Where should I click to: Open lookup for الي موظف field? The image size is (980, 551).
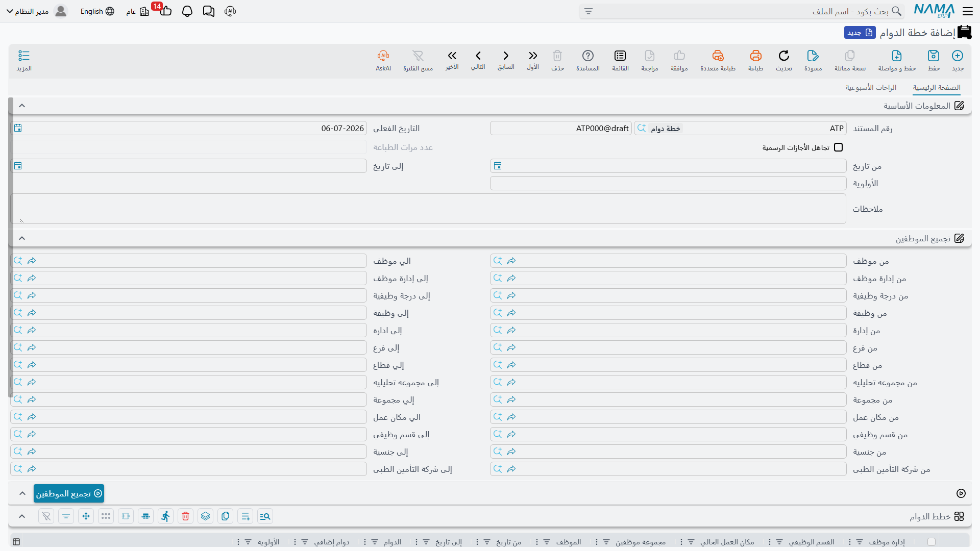tap(18, 261)
